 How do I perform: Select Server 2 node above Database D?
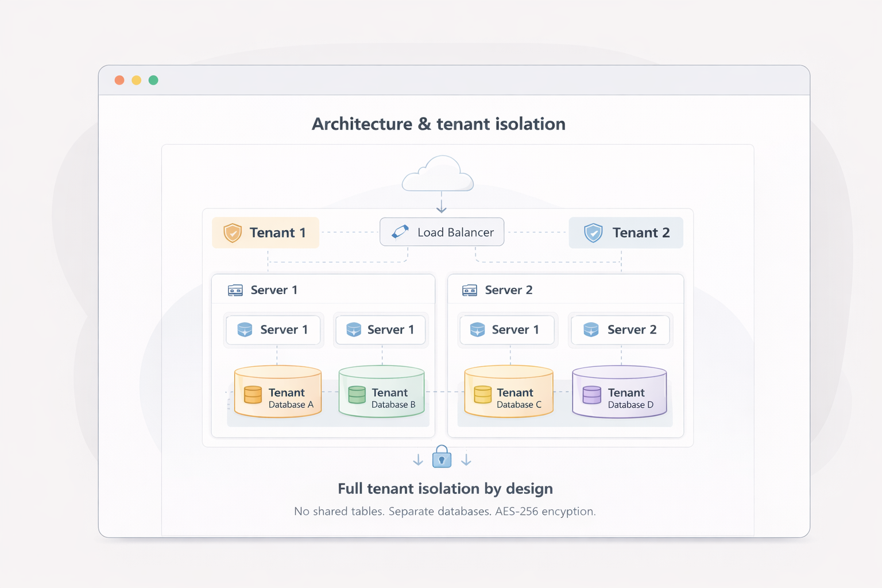pyautogui.click(x=620, y=330)
